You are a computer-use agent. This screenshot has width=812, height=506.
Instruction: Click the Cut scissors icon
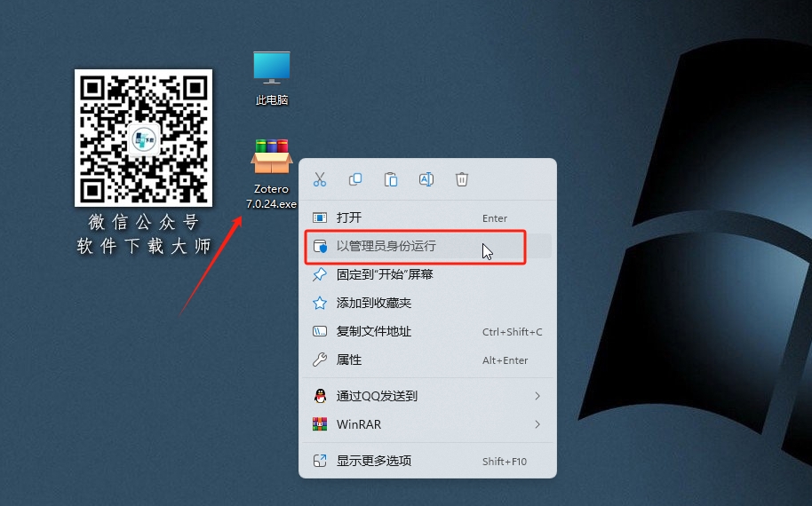(x=320, y=179)
